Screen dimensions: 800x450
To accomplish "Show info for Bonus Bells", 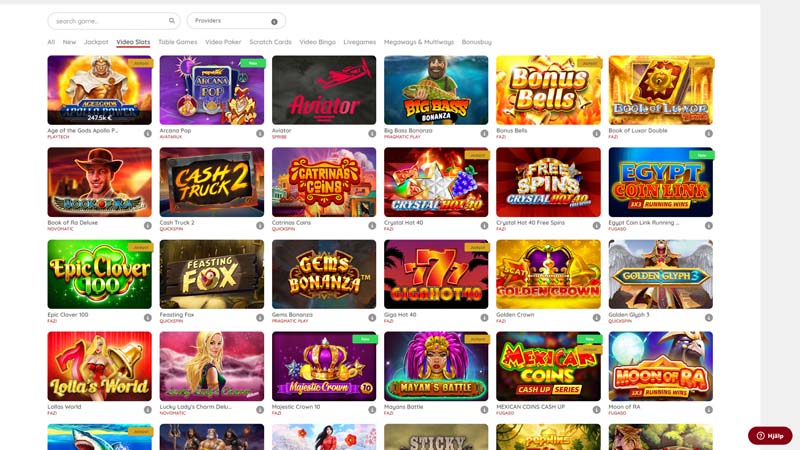I will pos(596,133).
